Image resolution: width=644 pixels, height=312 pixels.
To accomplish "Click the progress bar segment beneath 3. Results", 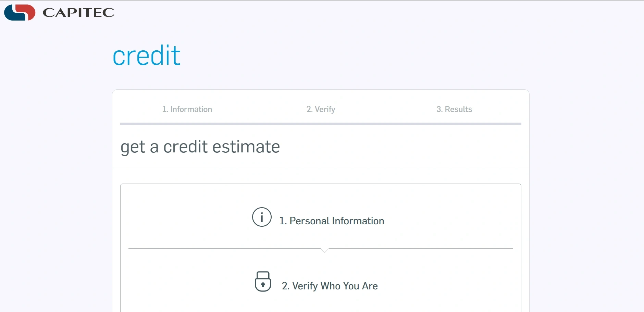I will coord(454,124).
